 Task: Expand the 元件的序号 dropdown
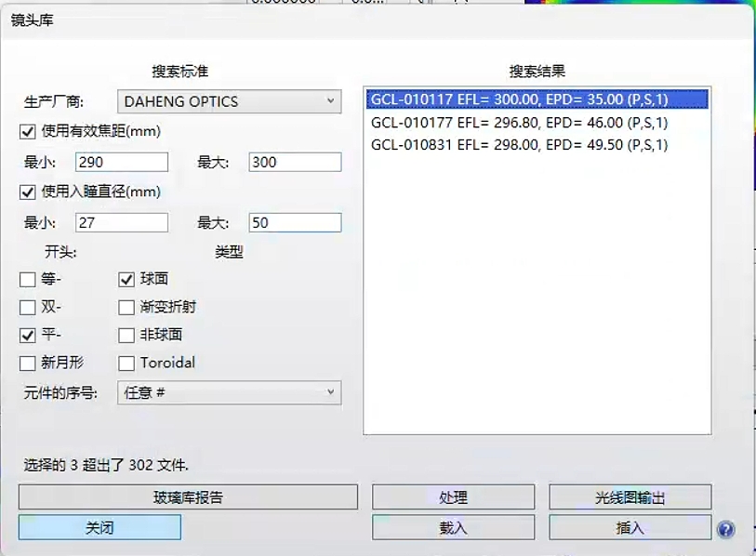point(229,393)
